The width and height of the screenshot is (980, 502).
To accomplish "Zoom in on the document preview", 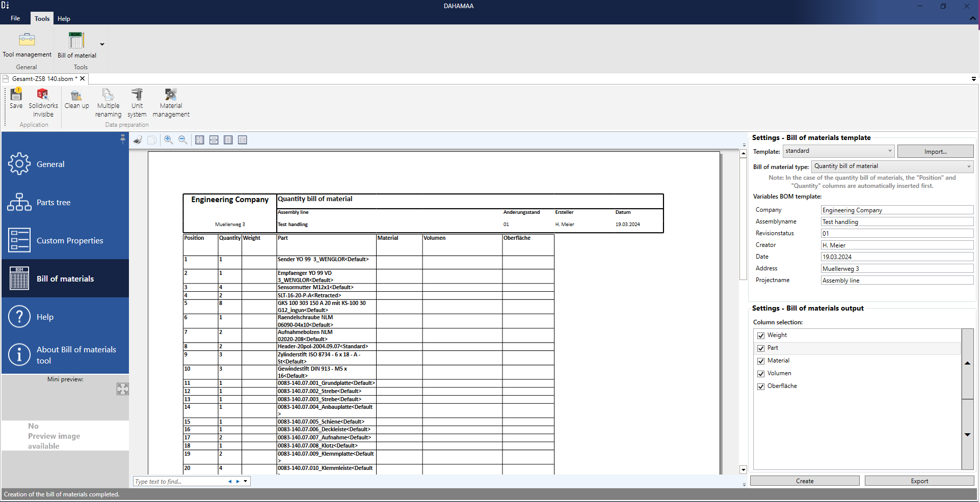I will [x=169, y=140].
